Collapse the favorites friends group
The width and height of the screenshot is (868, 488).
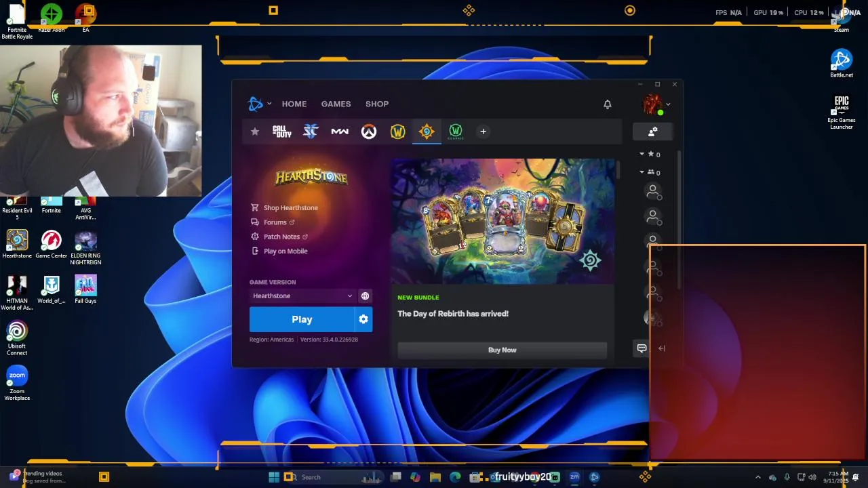pos(642,154)
